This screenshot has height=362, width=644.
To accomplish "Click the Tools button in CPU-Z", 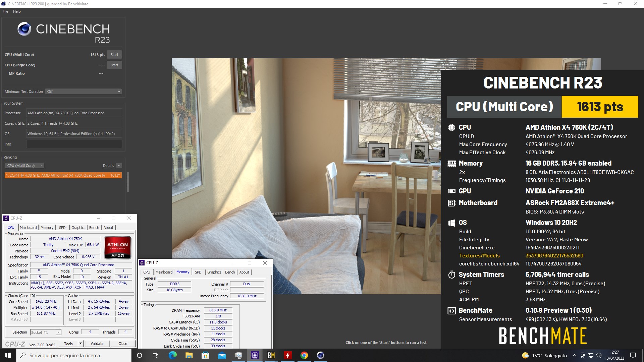I will [68, 344].
